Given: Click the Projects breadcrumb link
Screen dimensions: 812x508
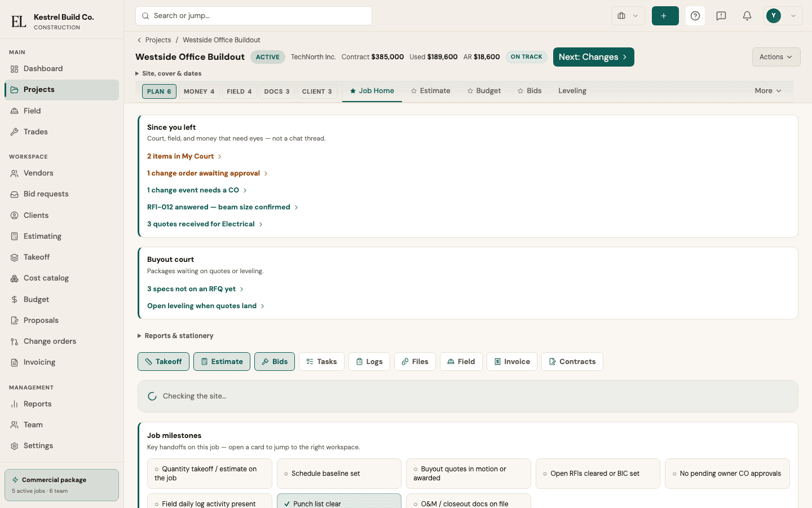Looking at the screenshot, I should click(158, 40).
